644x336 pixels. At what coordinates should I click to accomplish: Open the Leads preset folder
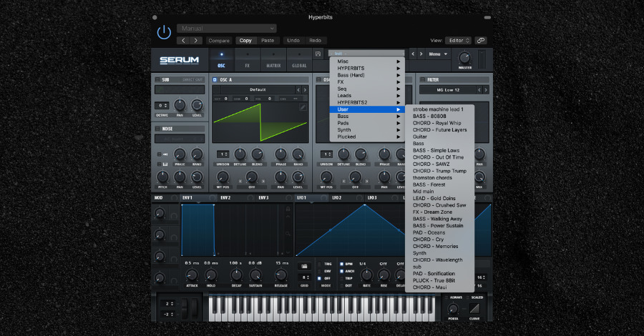[367, 96]
